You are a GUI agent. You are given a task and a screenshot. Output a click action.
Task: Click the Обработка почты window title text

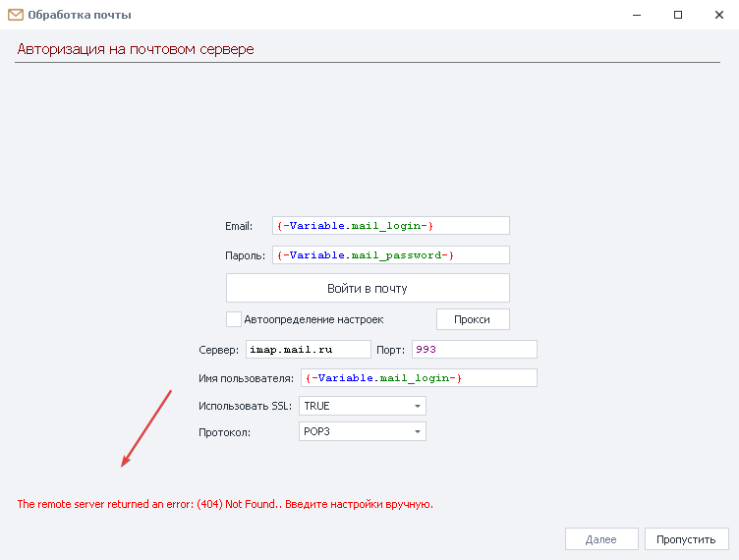80,15
